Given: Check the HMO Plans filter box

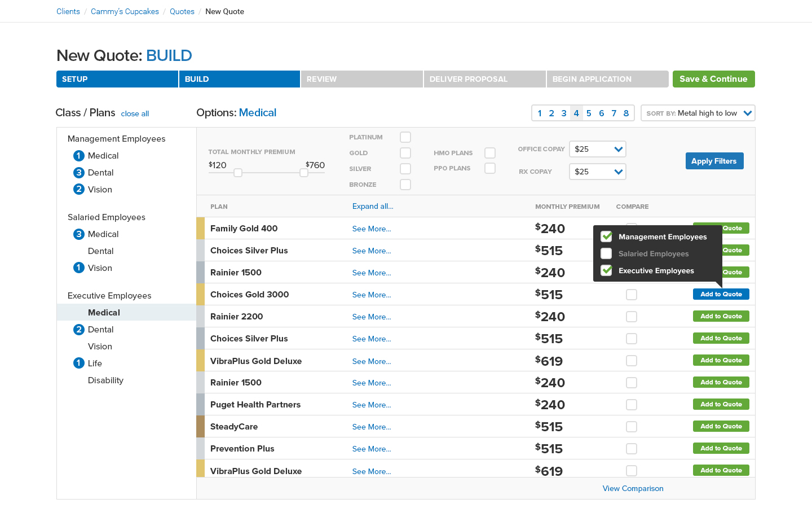Looking at the screenshot, I should click(x=490, y=153).
